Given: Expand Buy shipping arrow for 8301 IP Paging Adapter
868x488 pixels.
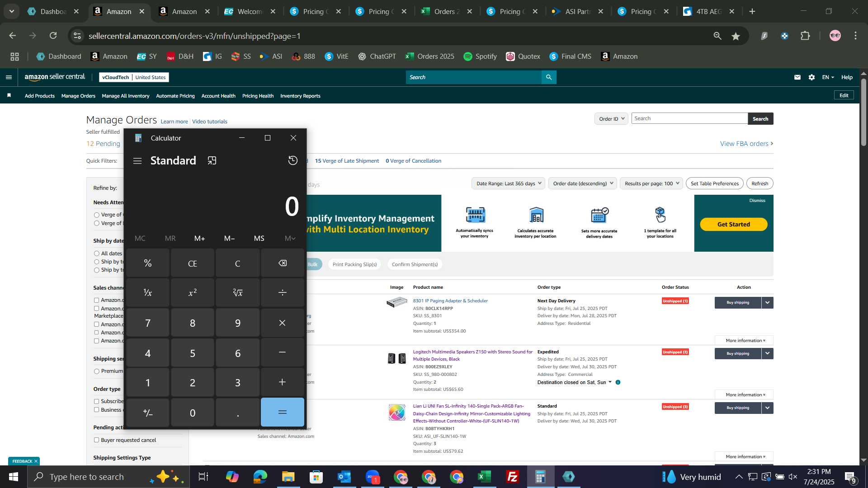Looking at the screenshot, I should [x=768, y=303].
